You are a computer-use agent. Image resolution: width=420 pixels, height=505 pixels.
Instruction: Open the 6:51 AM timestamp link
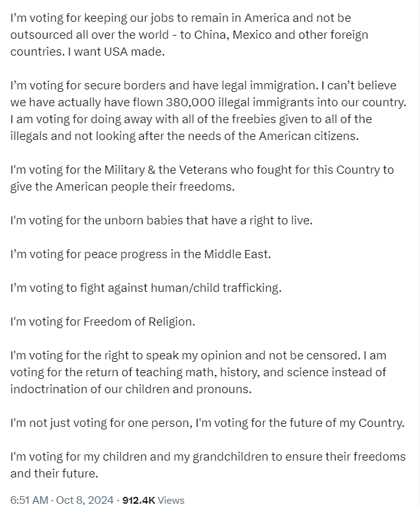pos(29,499)
